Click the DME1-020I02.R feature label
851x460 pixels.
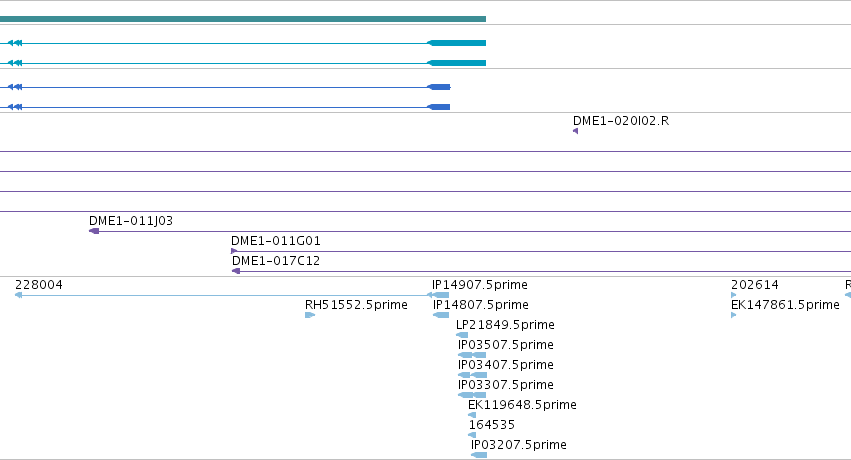621,121
